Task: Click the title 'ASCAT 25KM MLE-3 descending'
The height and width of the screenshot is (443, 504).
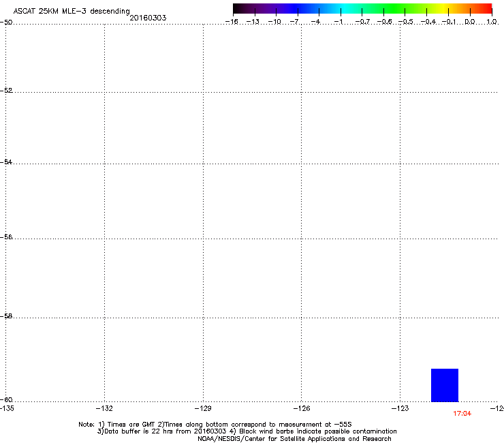Action: (72, 11)
